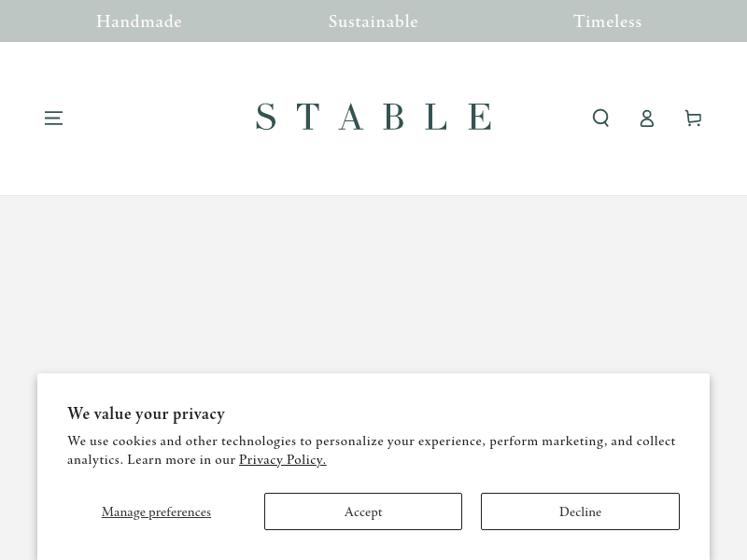747x560 pixels.
Task: Decline cookies with the Decline button
Action: point(580,511)
